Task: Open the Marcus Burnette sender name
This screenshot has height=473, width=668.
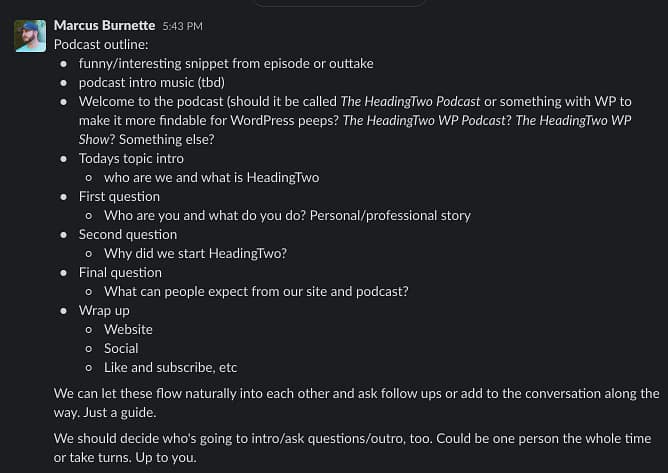Action: click(x=103, y=25)
